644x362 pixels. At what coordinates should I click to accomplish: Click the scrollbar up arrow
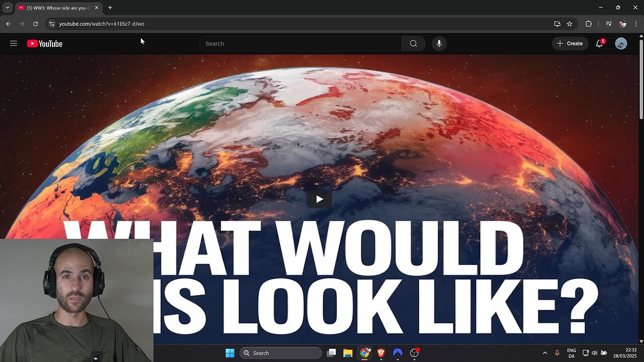coord(641,36)
